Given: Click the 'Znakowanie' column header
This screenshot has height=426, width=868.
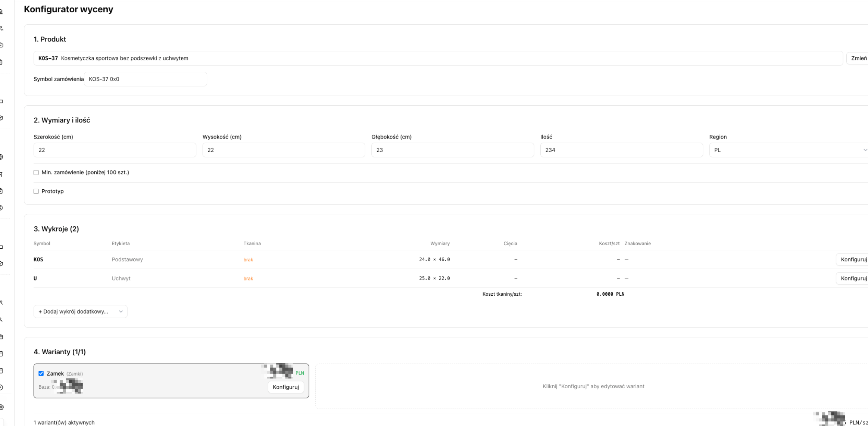Looking at the screenshot, I should 637,243.
